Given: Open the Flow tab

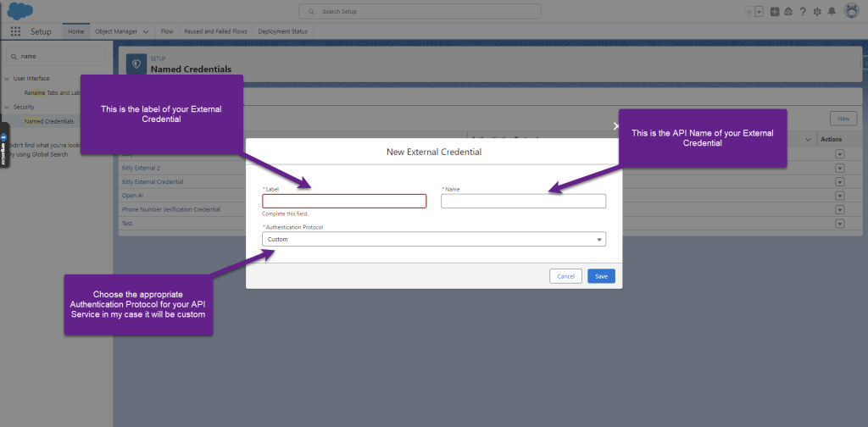Looking at the screenshot, I should click(167, 31).
